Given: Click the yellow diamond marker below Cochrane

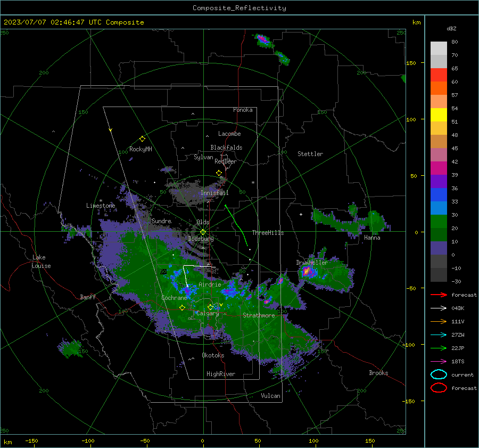Looking at the screenshot, I should 182,307.
